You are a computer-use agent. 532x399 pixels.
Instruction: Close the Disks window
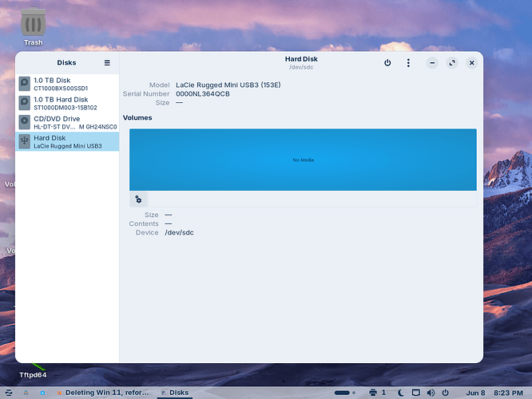pyautogui.click(x=471, y=63)
